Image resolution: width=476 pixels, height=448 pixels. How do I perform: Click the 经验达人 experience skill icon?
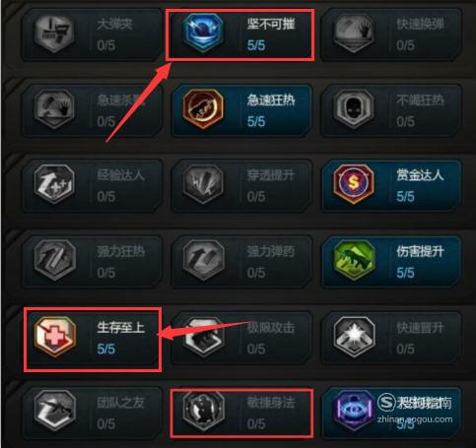click(x=54, y=184)
